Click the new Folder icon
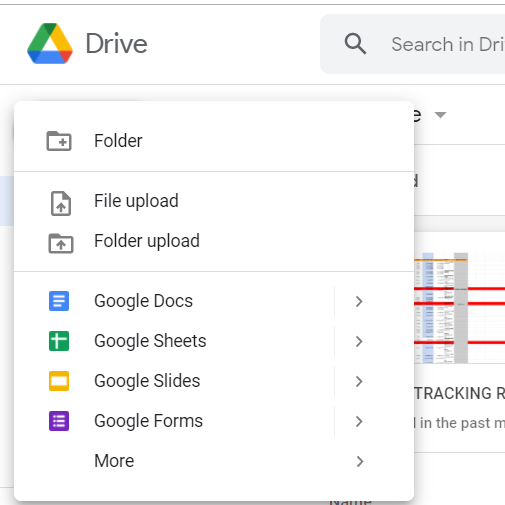This screenshot has width=505, height=505. (59, 141)
